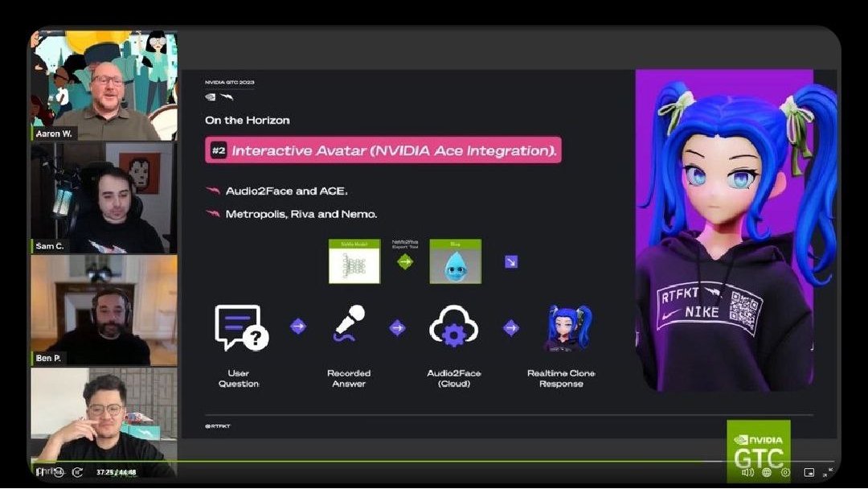The width and height of the screenshot is (868, 489).
Task: Click the 'NVIDIA GTC 2023' slide header
Action: click(x=230, y=82)
